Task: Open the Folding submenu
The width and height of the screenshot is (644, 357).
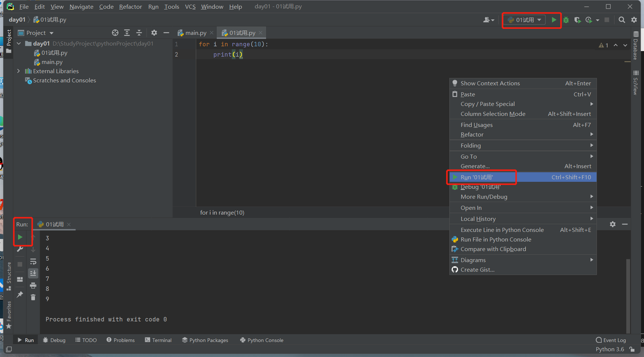Action: tap(523, 146)
